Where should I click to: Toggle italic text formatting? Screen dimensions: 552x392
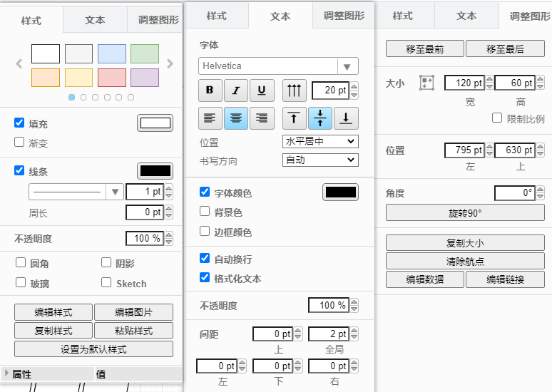[236, 90]
